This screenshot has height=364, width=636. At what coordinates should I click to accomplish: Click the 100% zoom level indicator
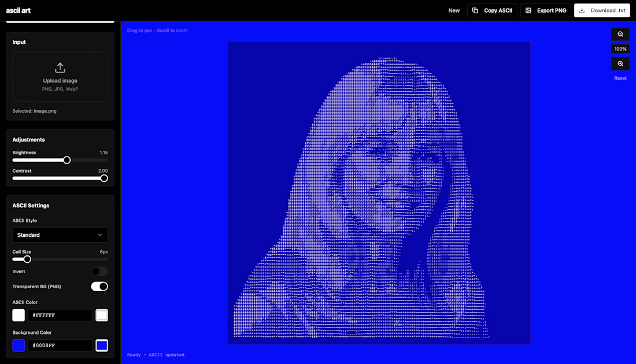pos(620,49)
